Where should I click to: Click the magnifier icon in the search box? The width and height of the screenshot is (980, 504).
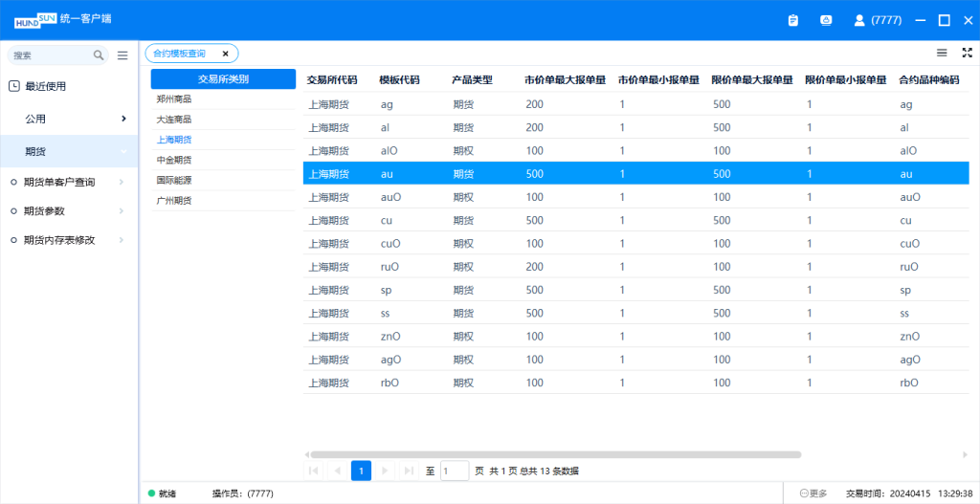(x=99, y=55)
